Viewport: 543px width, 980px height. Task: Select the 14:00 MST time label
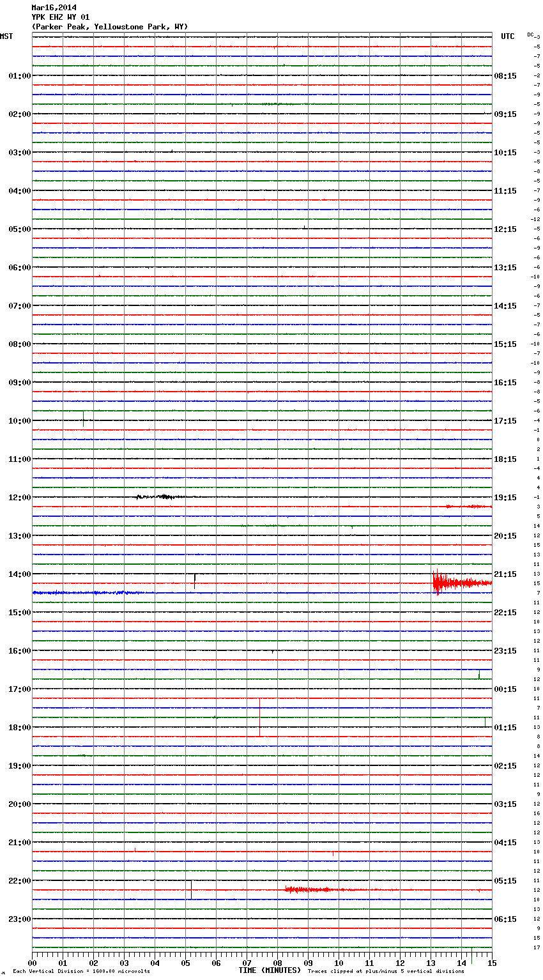[x=19, y=574]
